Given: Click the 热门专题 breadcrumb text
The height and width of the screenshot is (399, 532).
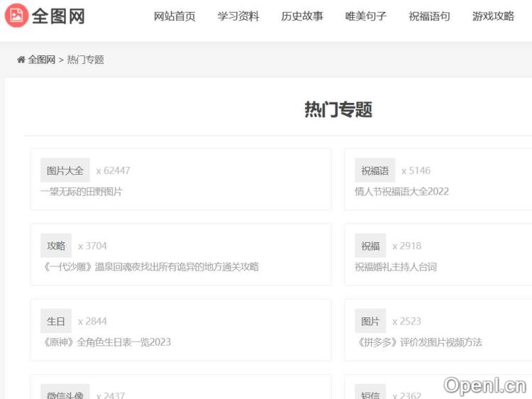Looking at the screenshot, I should click(86, 60).
